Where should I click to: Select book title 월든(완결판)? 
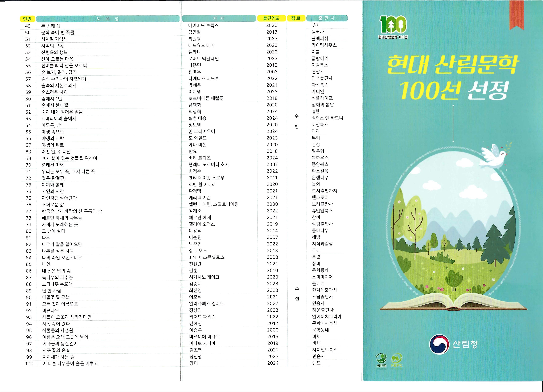(54, 178)
